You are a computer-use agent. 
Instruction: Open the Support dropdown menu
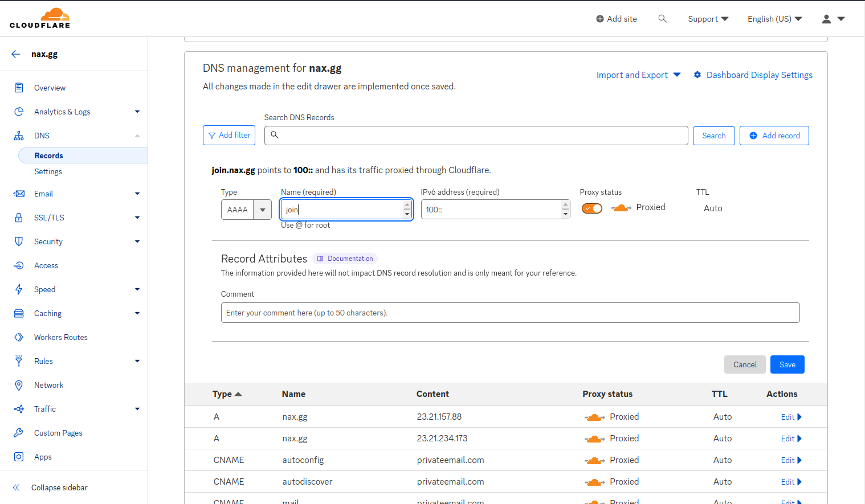[x=708, y=18]
